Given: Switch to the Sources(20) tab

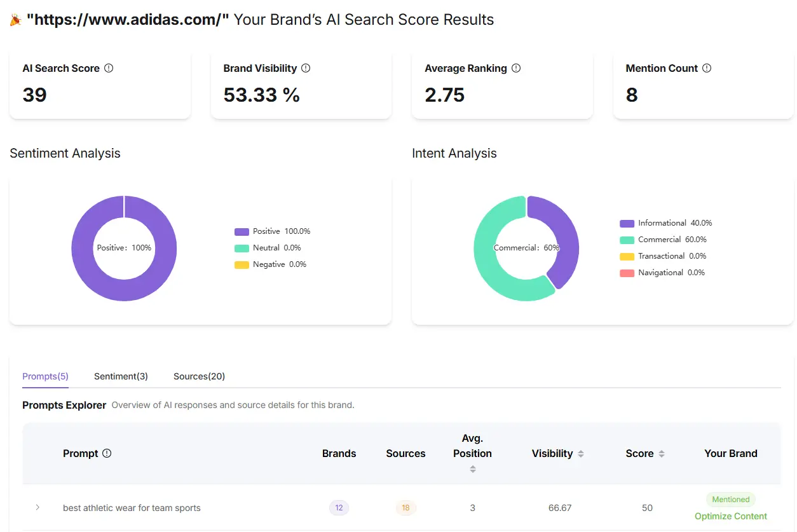Looking at the screenshot, I should tap(199, 376).
